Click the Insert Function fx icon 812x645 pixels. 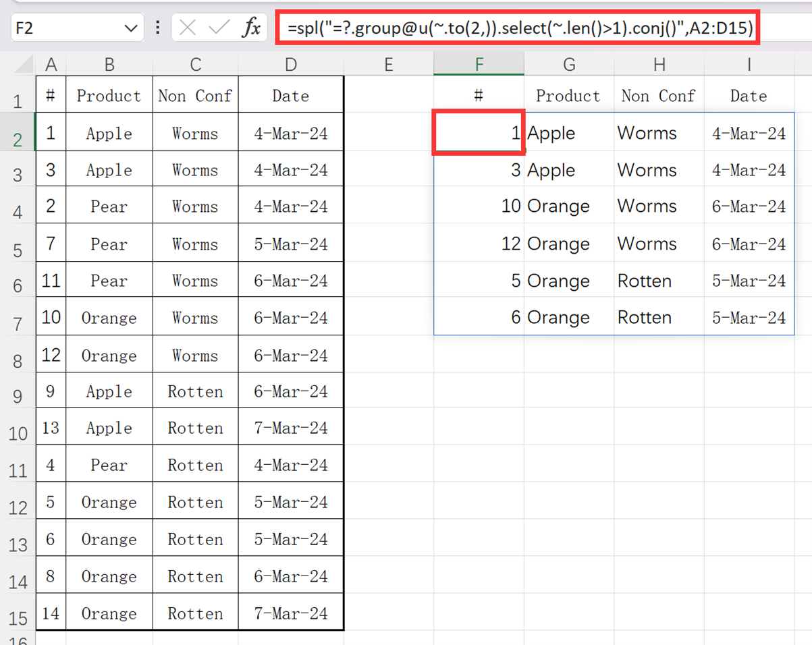[251, 28]
